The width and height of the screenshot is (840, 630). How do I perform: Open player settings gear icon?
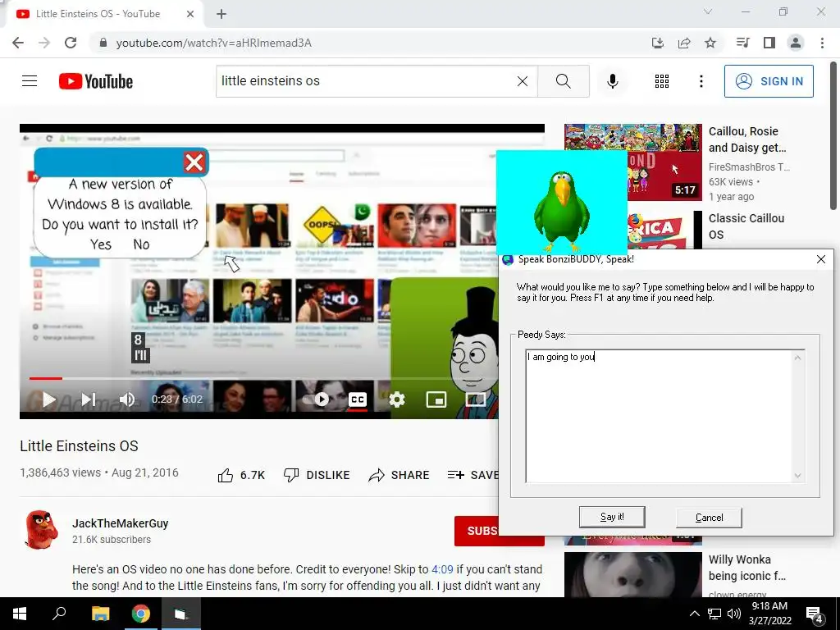397,399
